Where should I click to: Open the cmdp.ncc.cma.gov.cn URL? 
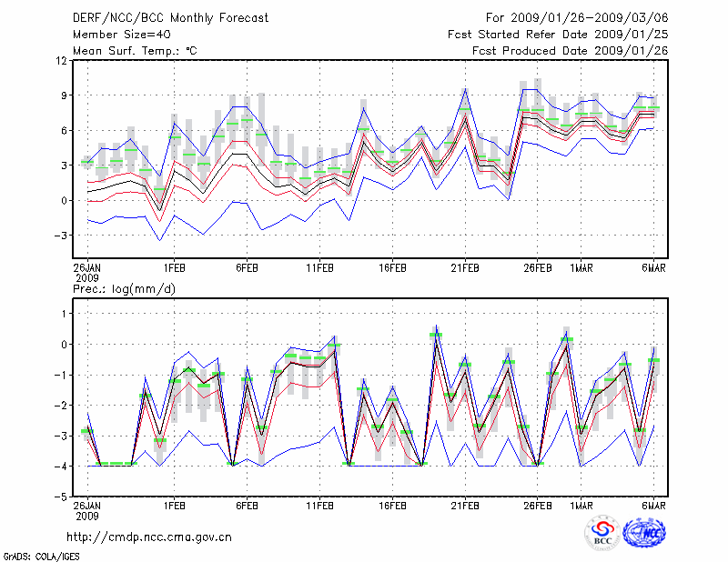[148, 537]
